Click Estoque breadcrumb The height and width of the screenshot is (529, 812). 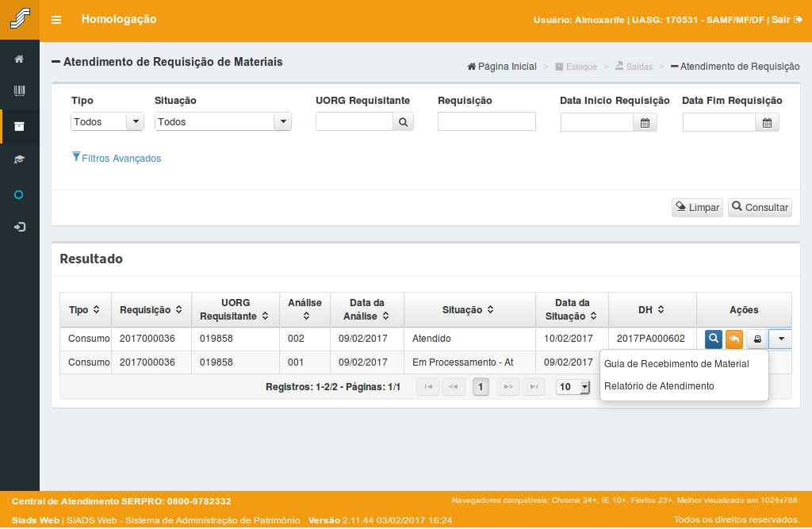[576, 67]
